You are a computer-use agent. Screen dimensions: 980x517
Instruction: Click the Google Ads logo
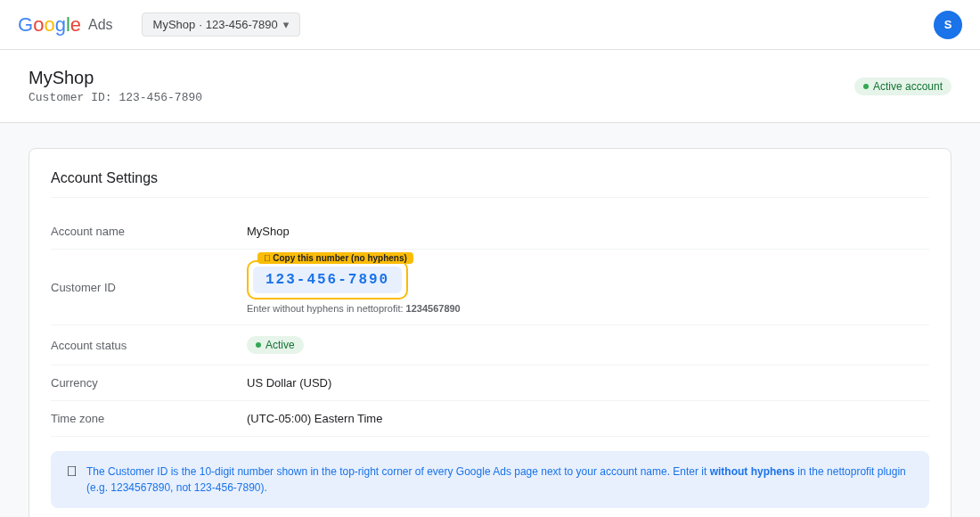pos(65,24)
